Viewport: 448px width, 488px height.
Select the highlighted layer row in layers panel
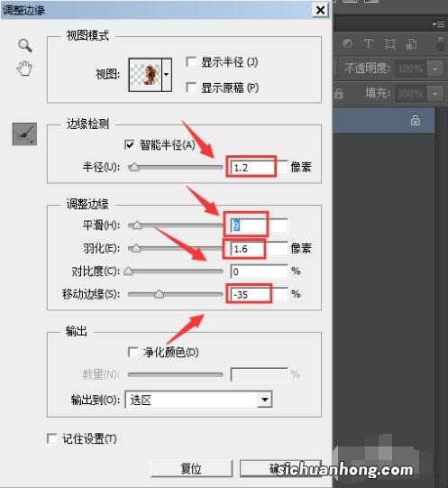coord(384,121)
